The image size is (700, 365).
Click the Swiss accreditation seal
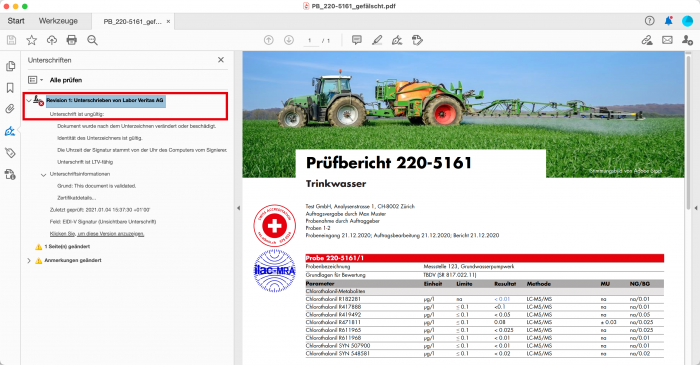[275, 225]
